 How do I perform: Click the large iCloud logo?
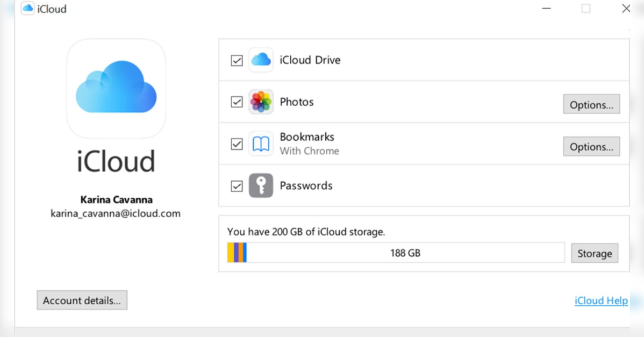click(116, 88)
